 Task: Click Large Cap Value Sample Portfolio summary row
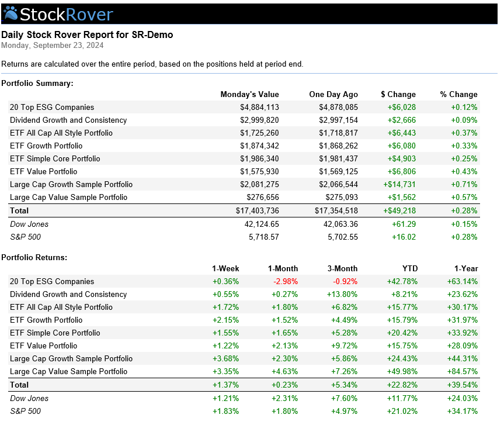click(x=244, y=197)
